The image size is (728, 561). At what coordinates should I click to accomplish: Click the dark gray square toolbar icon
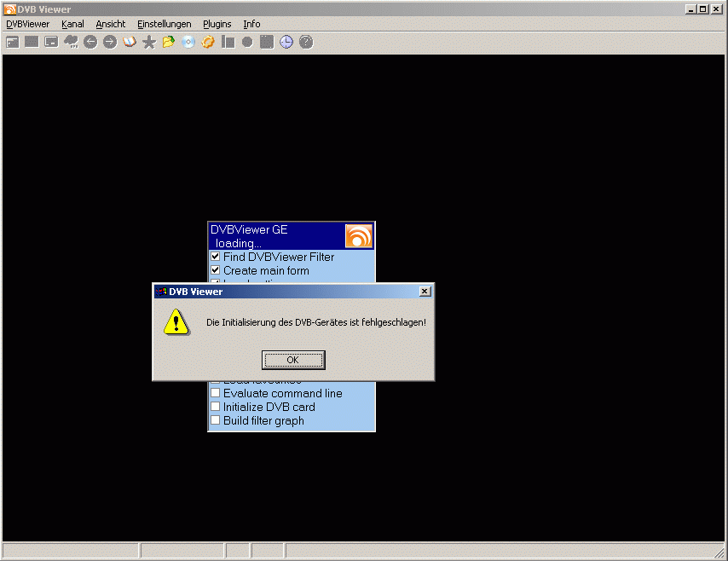tap(267, 42)
